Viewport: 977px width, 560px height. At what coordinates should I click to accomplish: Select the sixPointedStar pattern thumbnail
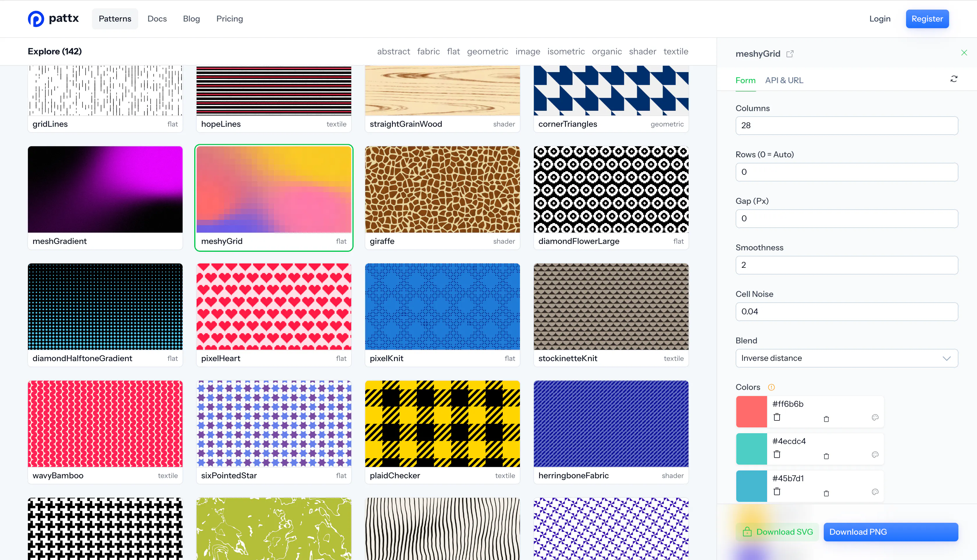pos(274,424)
